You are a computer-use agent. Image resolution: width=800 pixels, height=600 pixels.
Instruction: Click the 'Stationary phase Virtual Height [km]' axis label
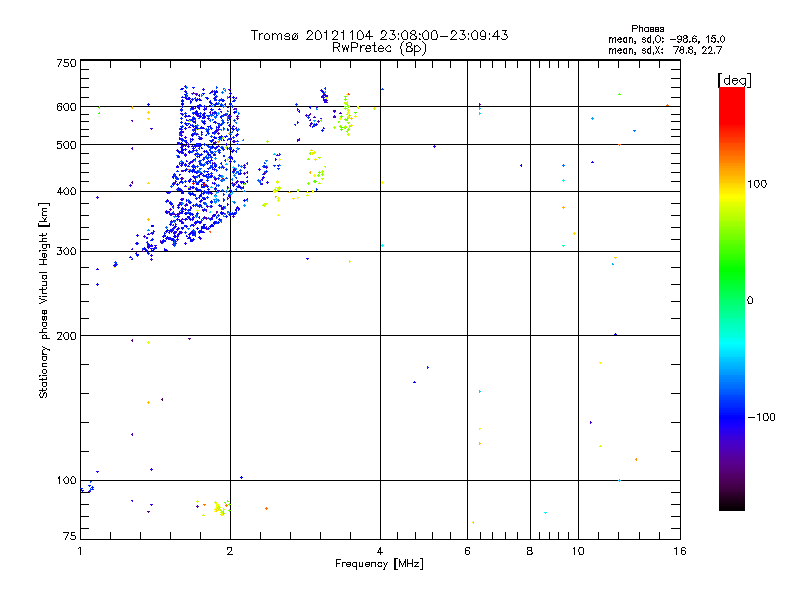43,300
